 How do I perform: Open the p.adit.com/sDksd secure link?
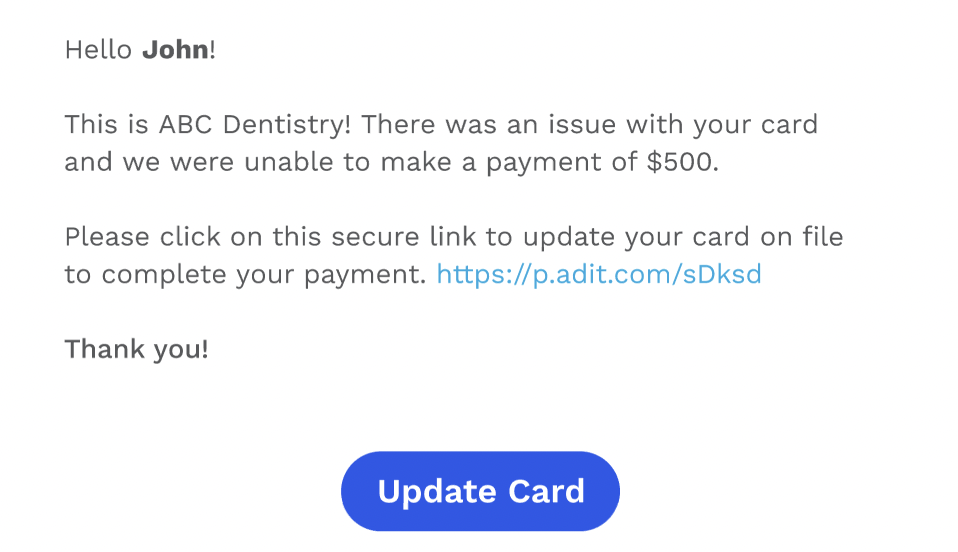(599, 274)
